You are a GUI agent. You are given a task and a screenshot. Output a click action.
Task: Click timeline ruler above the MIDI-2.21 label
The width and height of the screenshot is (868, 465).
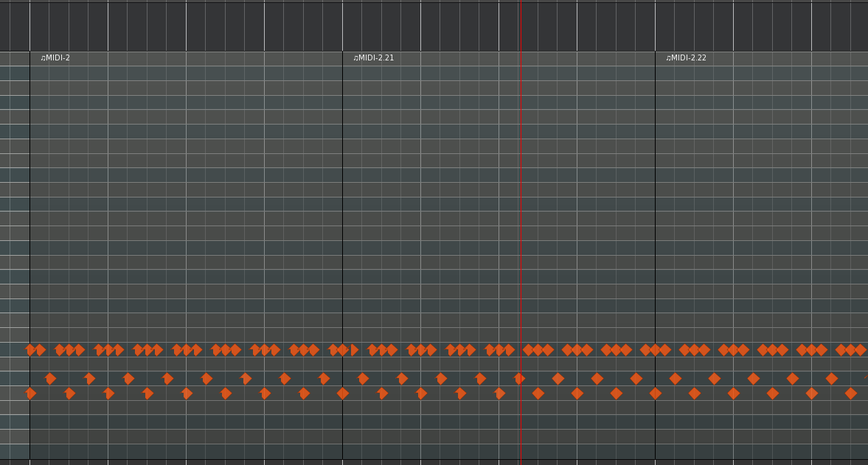point(373,26)
